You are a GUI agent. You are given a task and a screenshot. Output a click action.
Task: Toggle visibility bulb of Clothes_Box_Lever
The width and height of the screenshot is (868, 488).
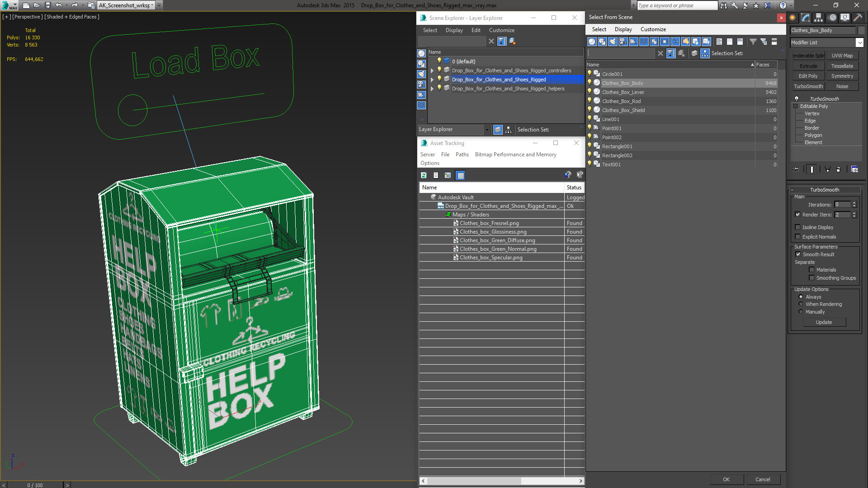coord(590,92)
